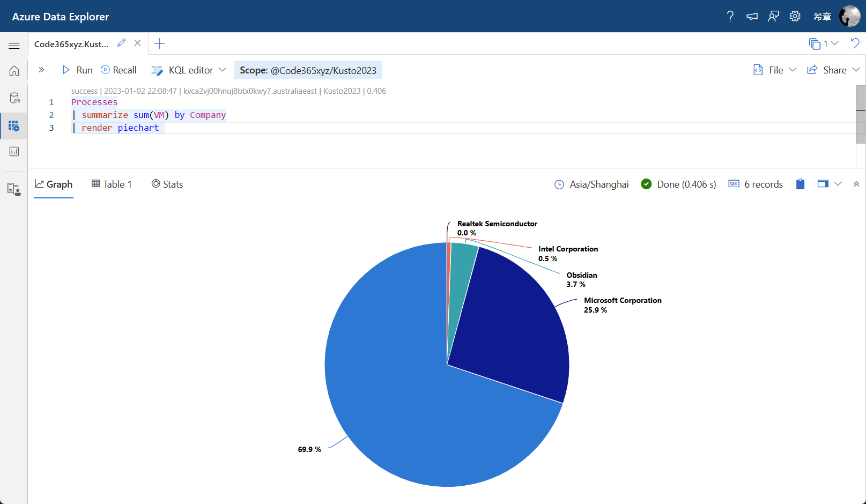The width and height of the screenshot is (866, 504).
Task: Expand the layout options chevron
Action: 838,184
